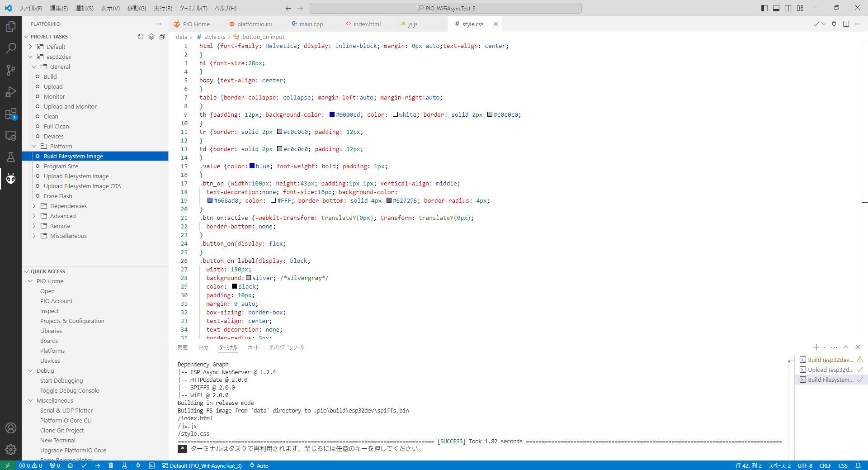Open the PlatformIO alien icon in activity bar
Image resolution: width=868 pixels, height=470 pixels.
click(11, 179)
